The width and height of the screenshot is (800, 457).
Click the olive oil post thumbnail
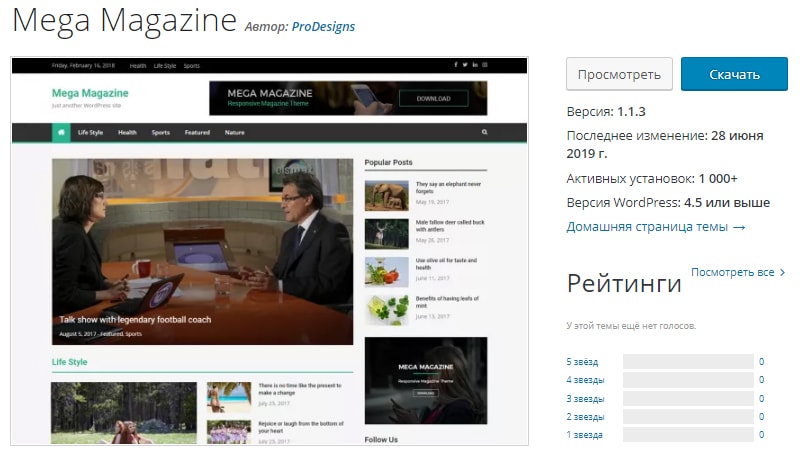coord(386,272)
